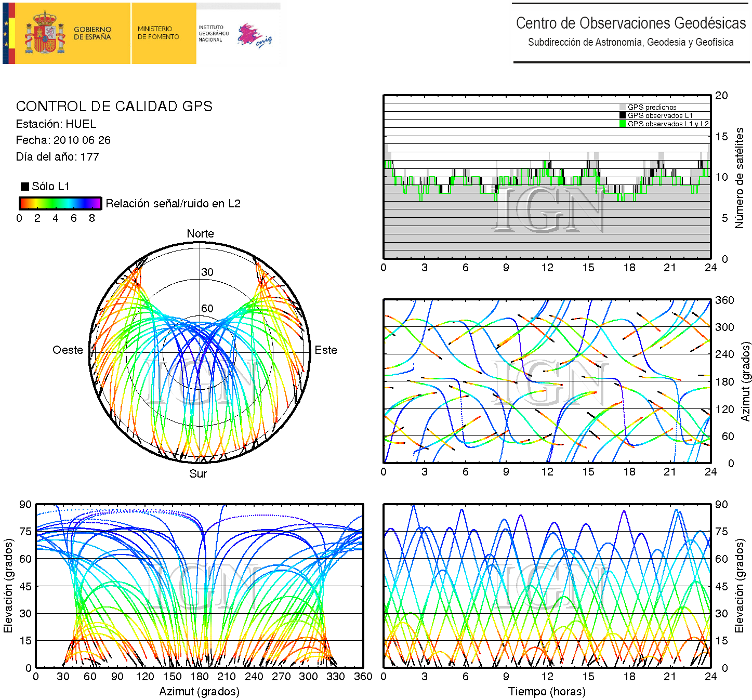Click the L2 signal-to-noise rainbow color bar

[60, 203]
